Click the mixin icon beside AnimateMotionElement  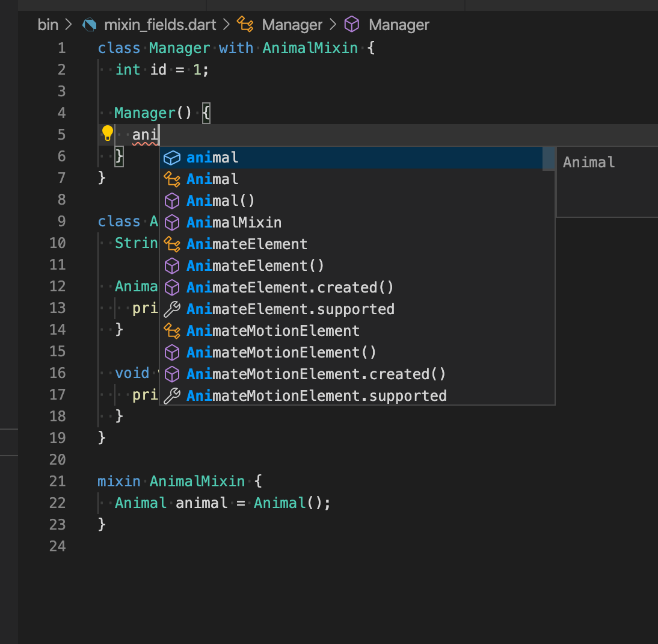point(172,330)
